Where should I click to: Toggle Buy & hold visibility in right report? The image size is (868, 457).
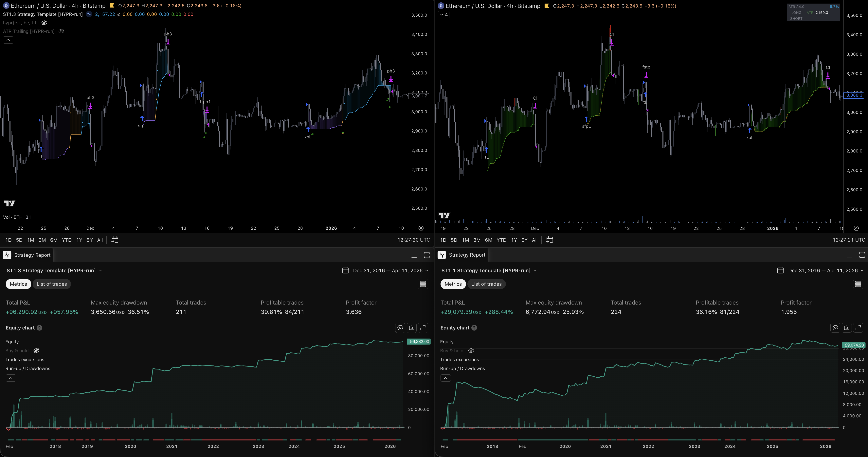click(x=471, y=351)
